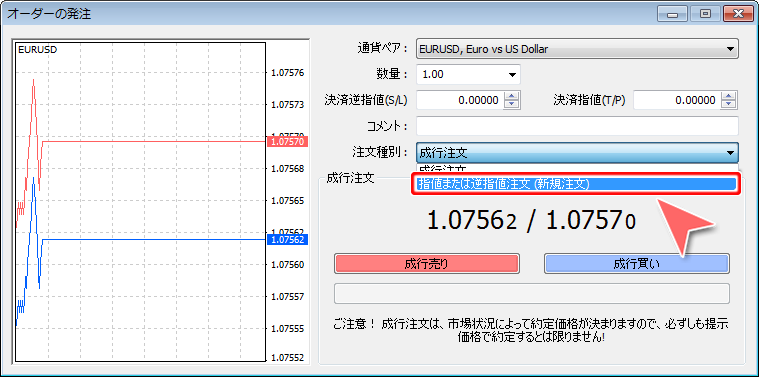Click the コメント text field
Viewport: 759px width, 377px height.
click(x=577, y=126)
